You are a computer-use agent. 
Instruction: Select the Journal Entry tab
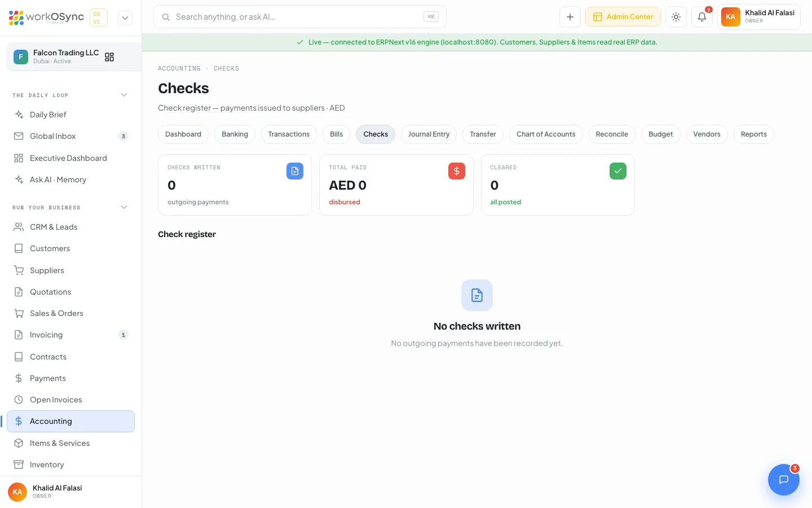[429, 134]
